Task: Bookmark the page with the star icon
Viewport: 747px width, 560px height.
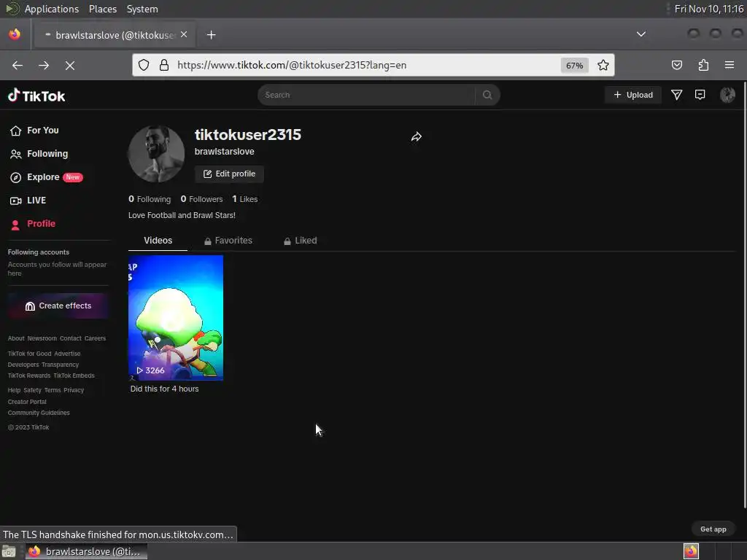Action: (x=603, y=65)
